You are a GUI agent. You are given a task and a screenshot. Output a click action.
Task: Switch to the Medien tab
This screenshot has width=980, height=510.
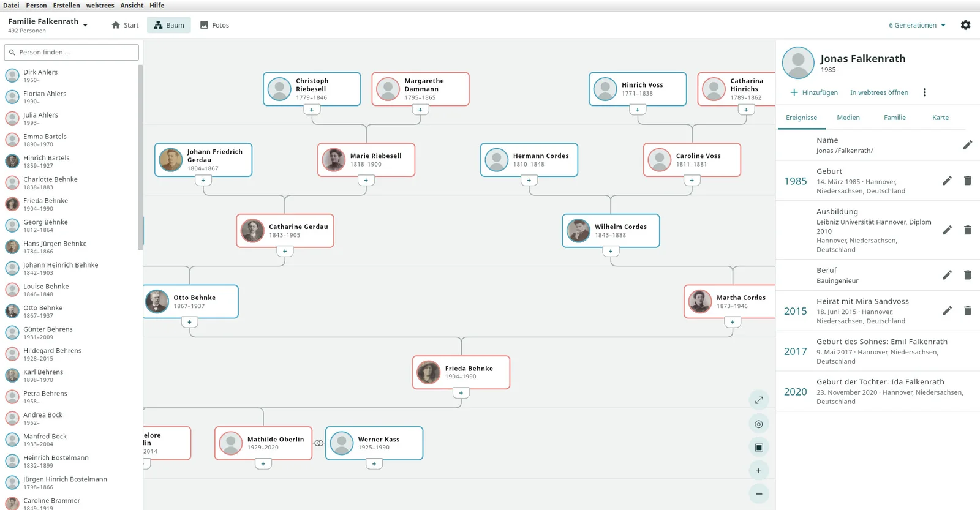coord(848,118)
